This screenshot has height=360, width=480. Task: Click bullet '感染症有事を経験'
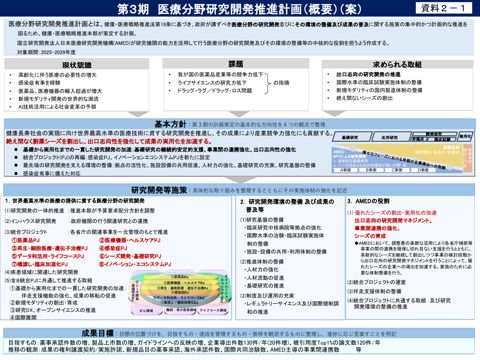coord(39,83)
